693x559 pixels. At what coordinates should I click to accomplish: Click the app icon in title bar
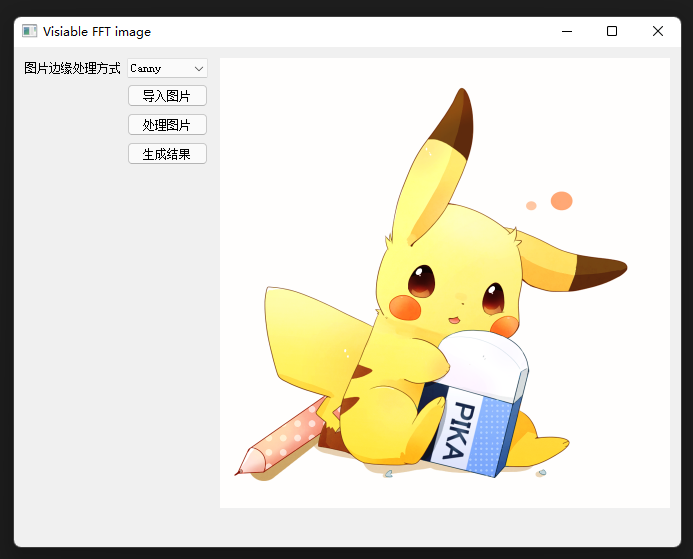(30, 31)
